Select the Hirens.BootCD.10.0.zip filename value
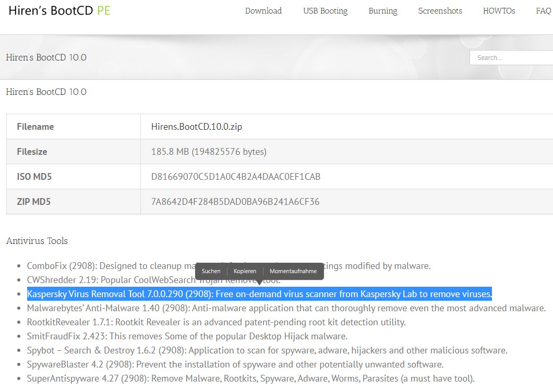The image size is (553, 392). (197, 127)
